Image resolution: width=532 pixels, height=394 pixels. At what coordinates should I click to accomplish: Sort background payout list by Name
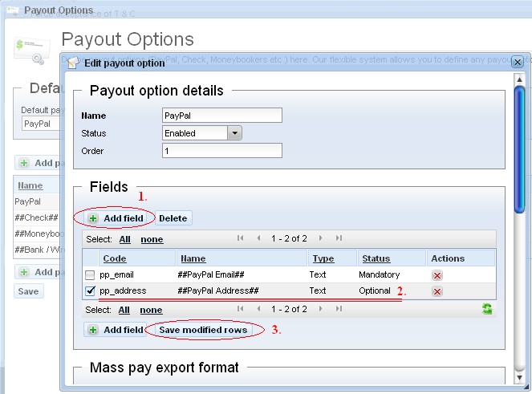tap(30, 185)
